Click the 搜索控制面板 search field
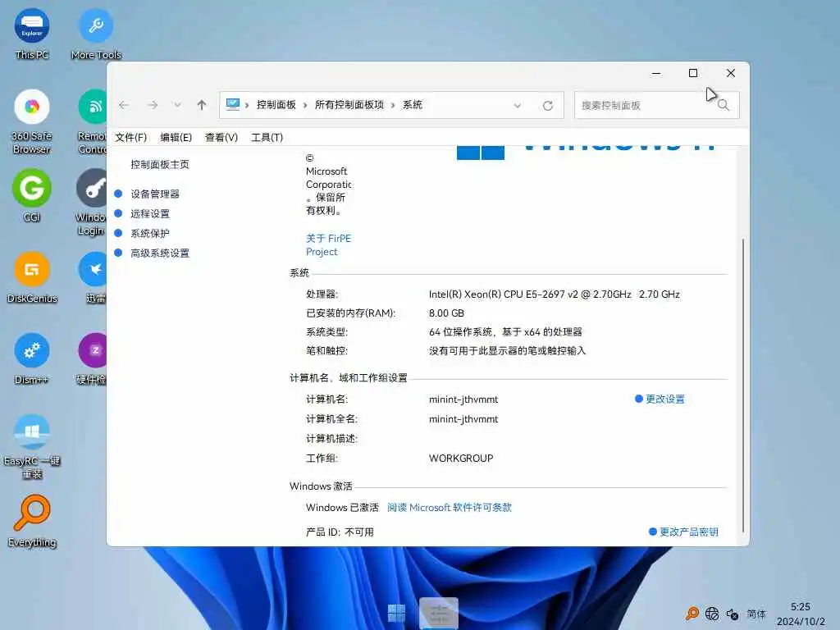The width and height of the screenshot is (840, 630). pyautogui.click(x=656, y=105)
